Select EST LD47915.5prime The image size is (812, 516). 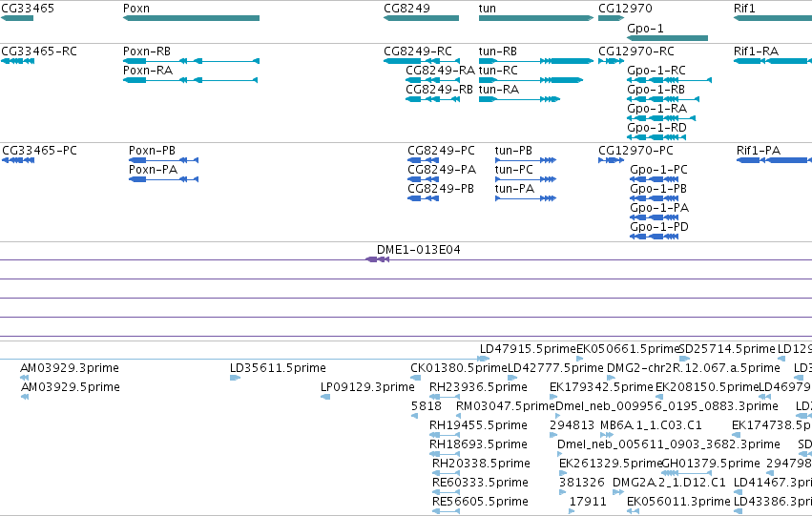click(x=484, y=359)
